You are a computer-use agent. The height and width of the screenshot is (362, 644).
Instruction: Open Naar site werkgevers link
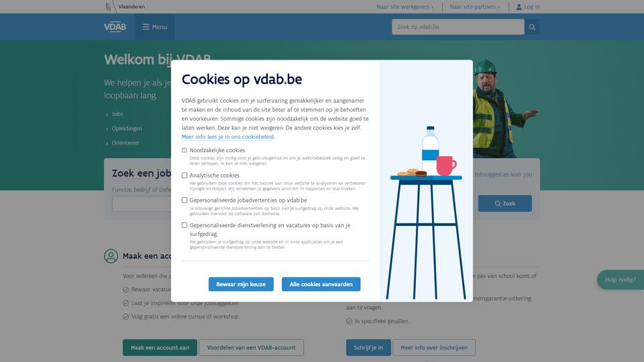[405, 7]
